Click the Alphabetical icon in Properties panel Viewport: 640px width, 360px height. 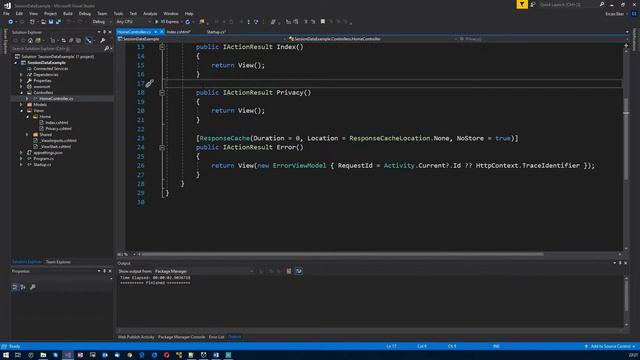click(23, 287)
